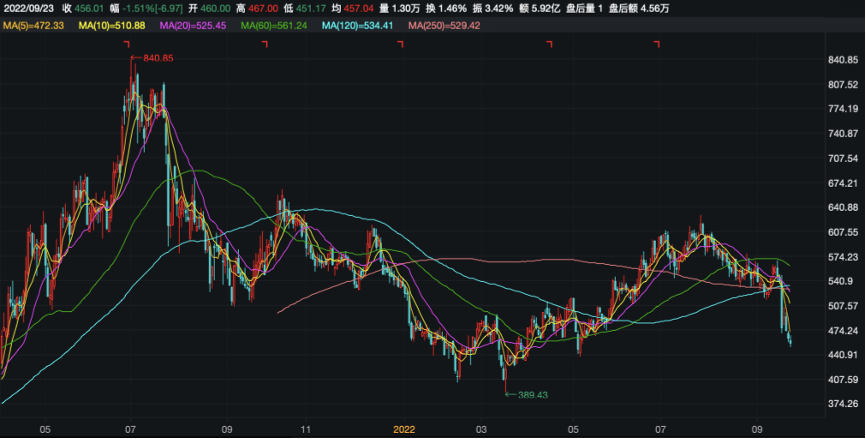Click the green low annotation ←389.43
This screenshot has width=866, height=439.
pos(527,395)
